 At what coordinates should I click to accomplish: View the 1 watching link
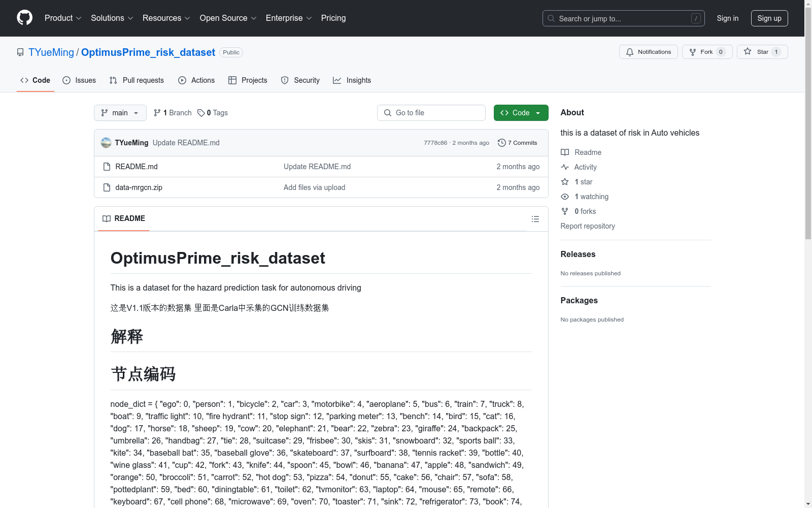point(585,197)
